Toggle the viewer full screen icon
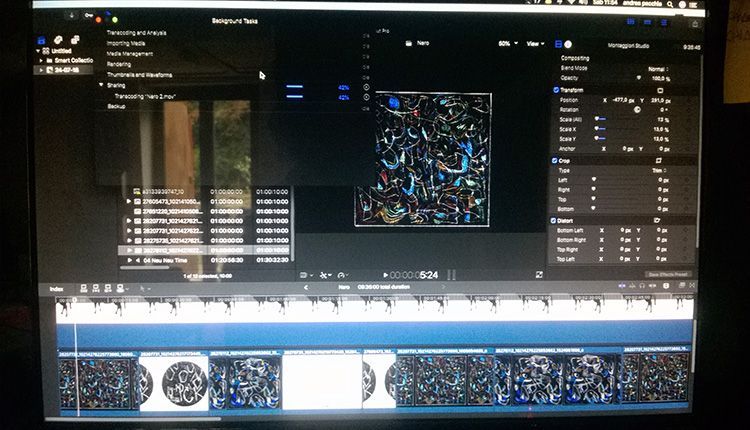Screen dimensions: 750x430 click(x=453, y=274)
